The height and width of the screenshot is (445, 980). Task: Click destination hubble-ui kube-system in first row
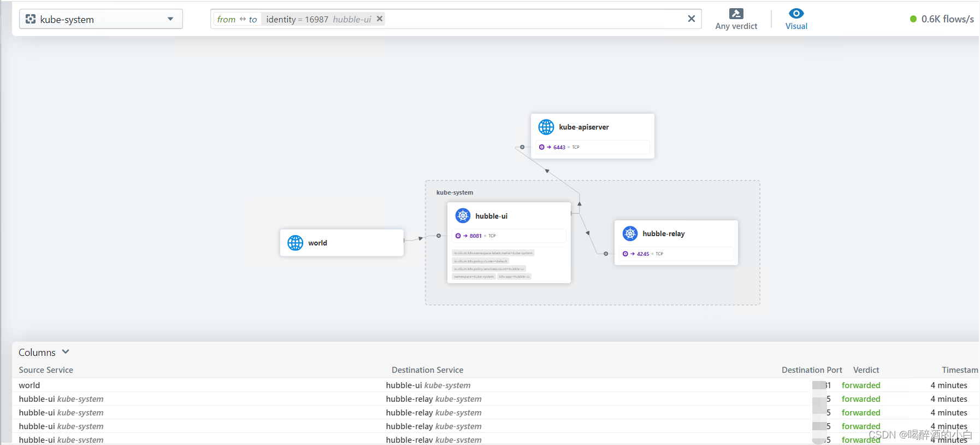point(428,385)
